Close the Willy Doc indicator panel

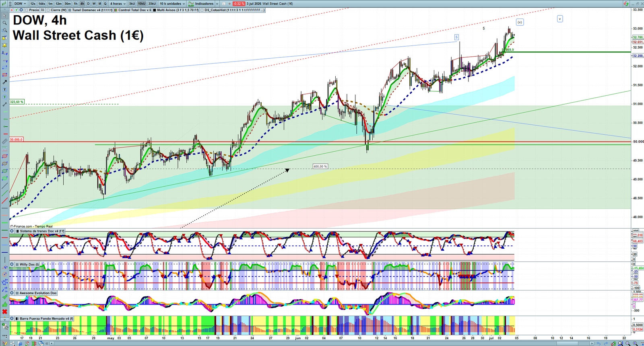(12, 265)
